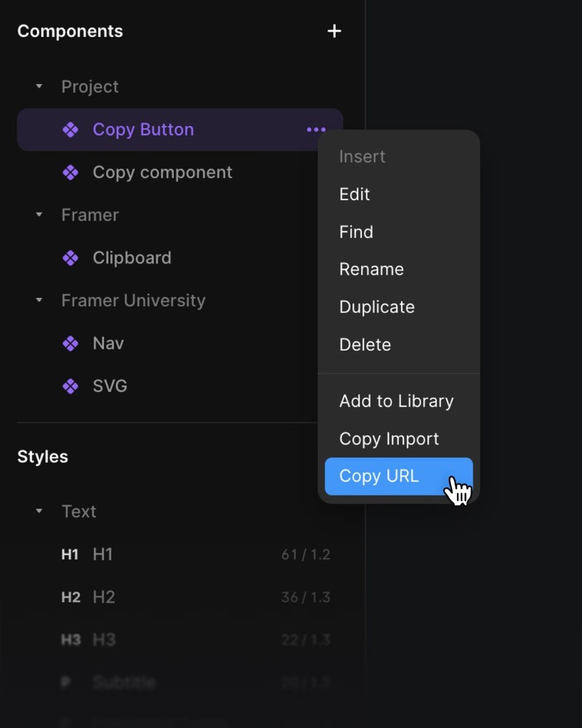This screenshot has width=582, height=728.
Task: Collapse the Framer University group
Action: tap(39, 300)
